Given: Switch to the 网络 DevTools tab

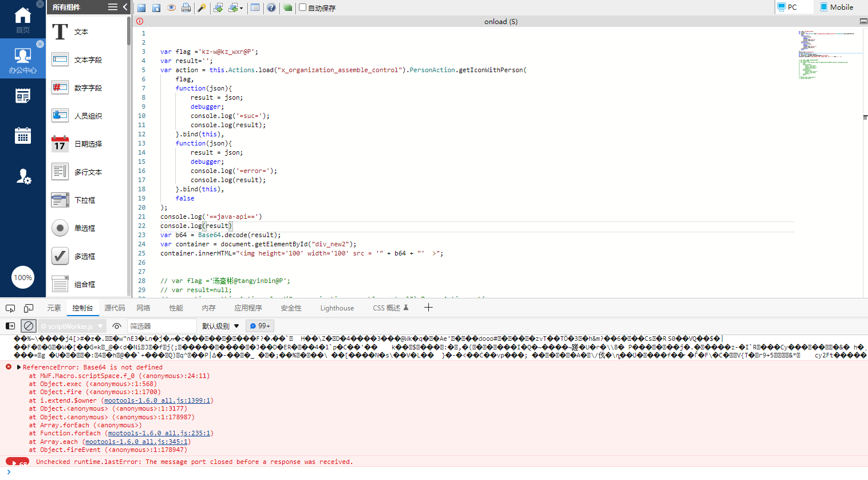Looking at the screenshot, I should coord(144,308).
